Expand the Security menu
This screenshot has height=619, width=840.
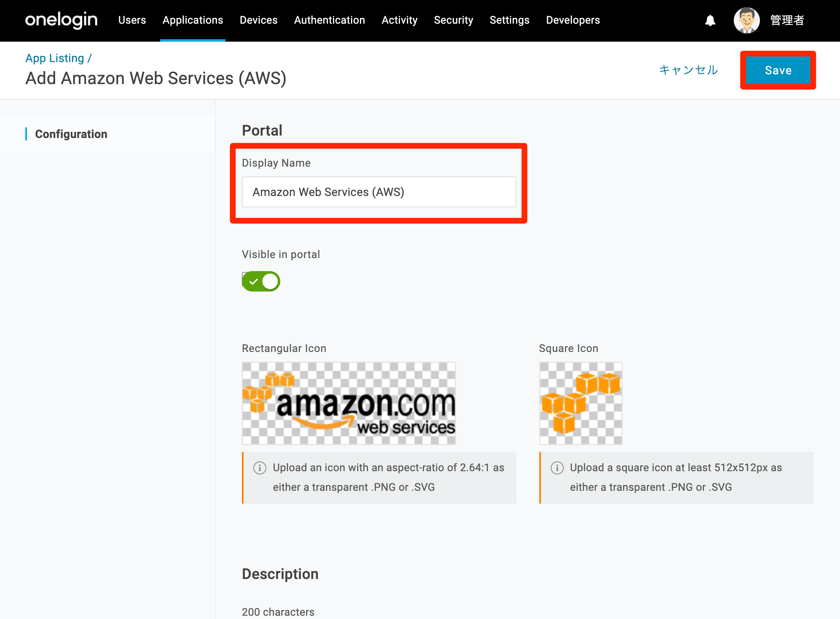[x=454, y=20]
